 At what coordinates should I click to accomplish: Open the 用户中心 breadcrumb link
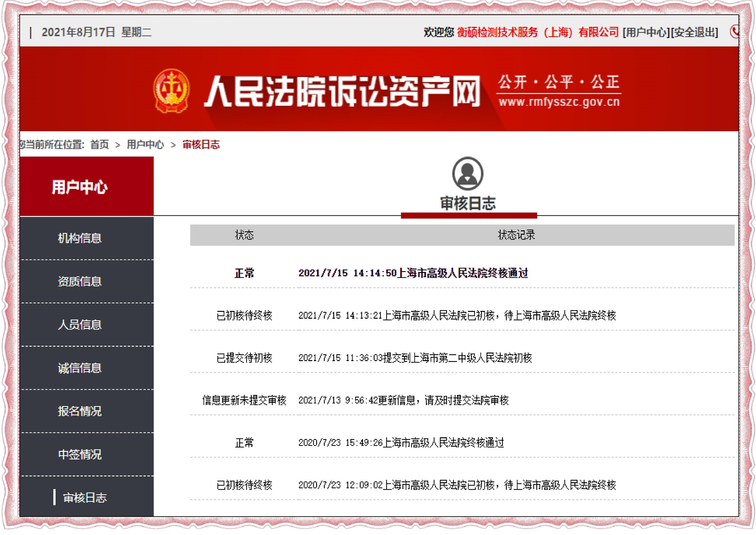click(145, 145)
